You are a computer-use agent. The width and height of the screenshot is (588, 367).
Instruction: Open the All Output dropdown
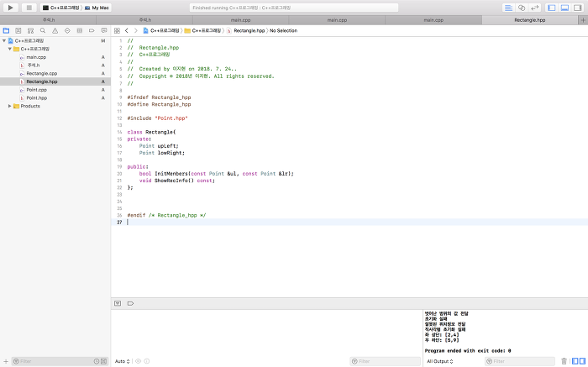coord(440,361)
